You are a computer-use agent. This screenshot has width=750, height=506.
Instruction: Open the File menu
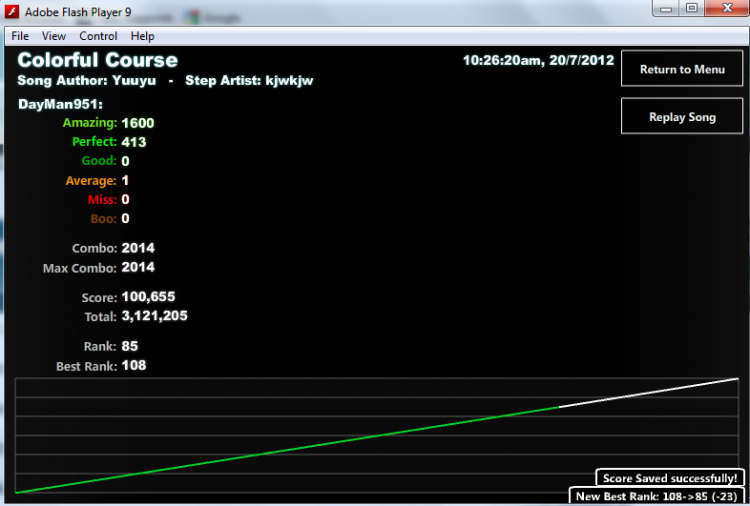click(20, 36)
